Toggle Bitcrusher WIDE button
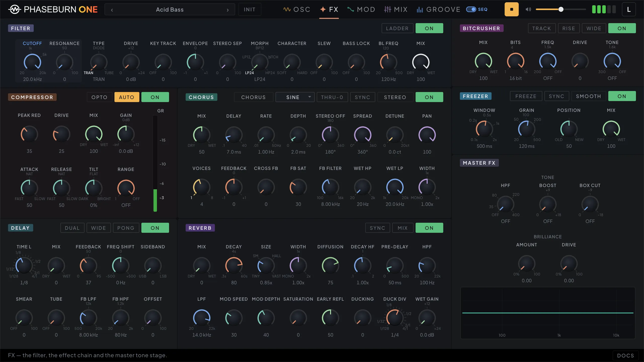Image resolution: width=644 pixels, height=362 pixels. 594,28
